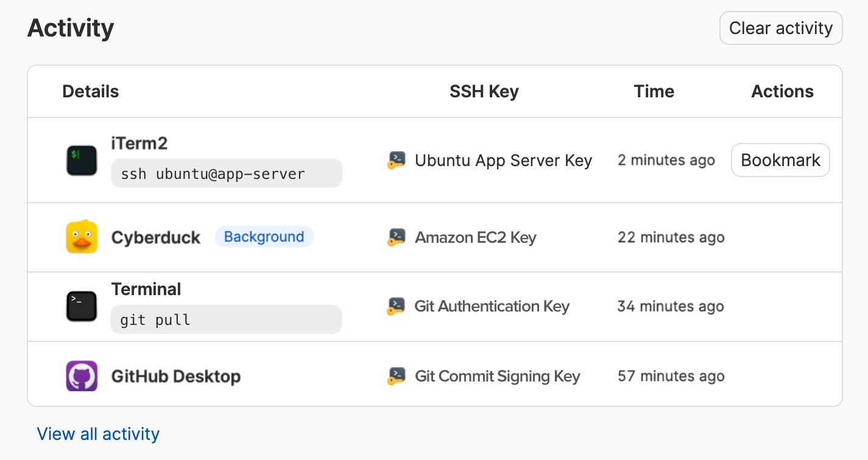Click the git pull command text

155,319
